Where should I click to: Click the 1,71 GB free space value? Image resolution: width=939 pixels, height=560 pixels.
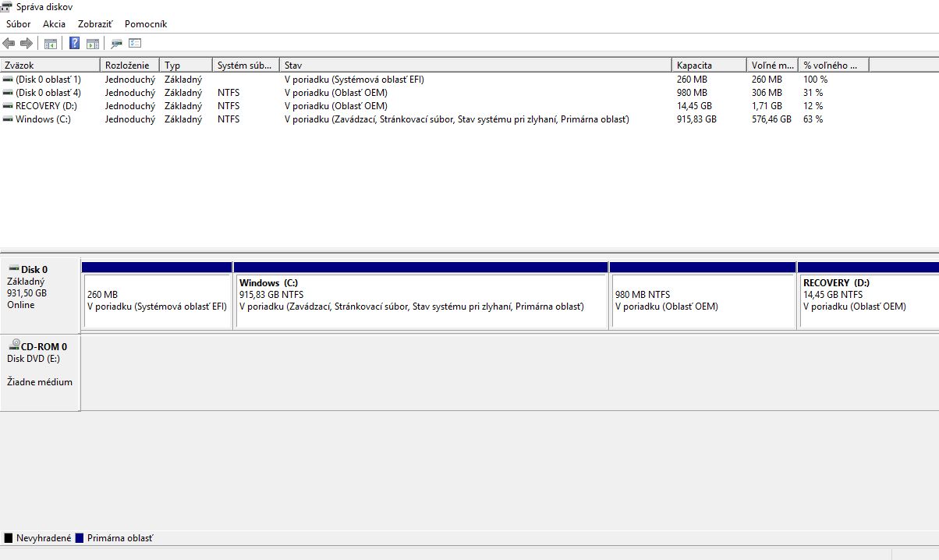[767, 106]
